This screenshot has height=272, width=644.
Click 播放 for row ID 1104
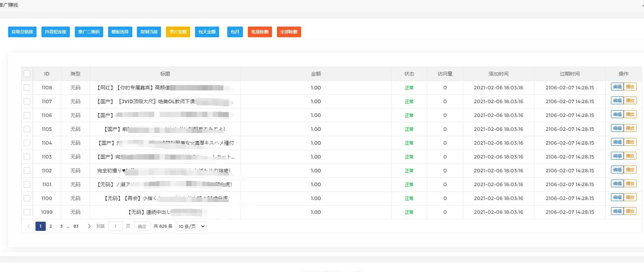[630, 142]
